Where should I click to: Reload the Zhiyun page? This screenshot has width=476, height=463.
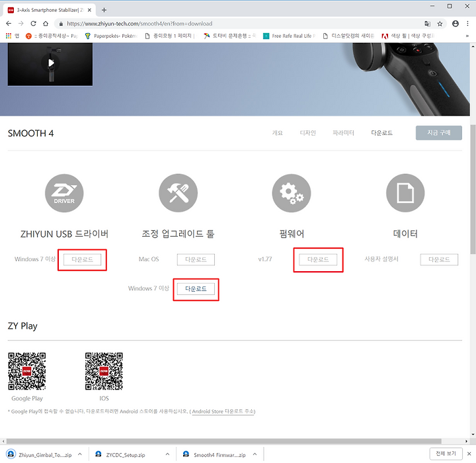tap(34, 24)
